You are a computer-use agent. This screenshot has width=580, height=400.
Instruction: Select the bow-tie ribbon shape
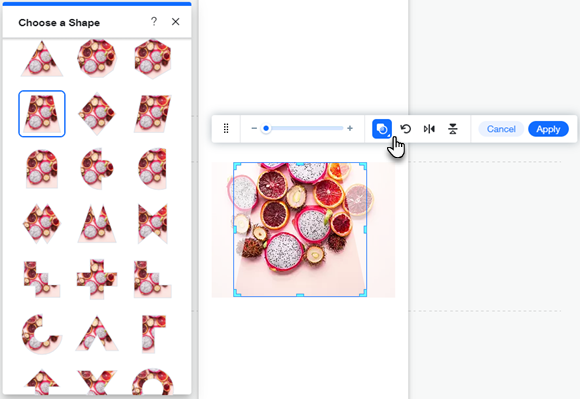[x=153, y=223]
